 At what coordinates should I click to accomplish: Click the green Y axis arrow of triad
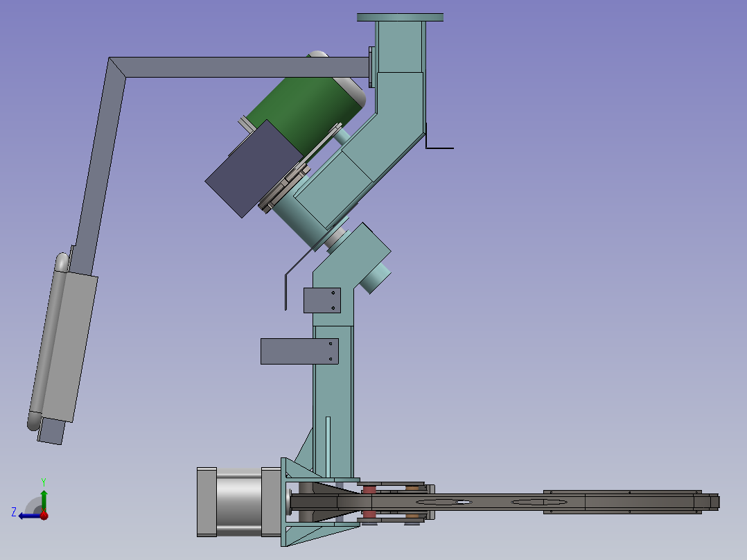click(x=44, y=500)
